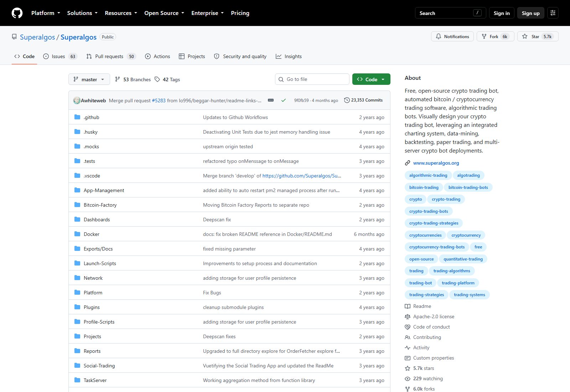This screenshot has height=392, width=570.
Task: Open the GitHub home logo
Action: click(x=17, y=13)
